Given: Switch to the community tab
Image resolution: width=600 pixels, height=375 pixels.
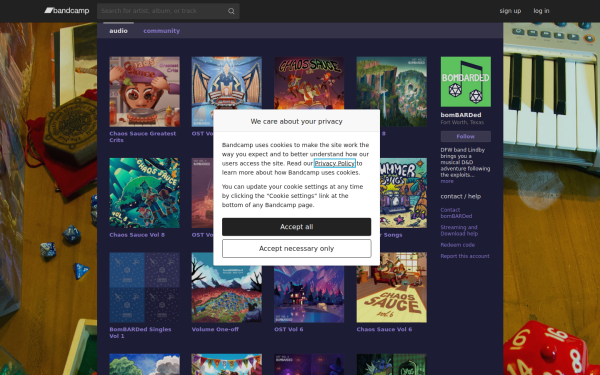Looking at the screenshot, I should click(x=161, y=31).
